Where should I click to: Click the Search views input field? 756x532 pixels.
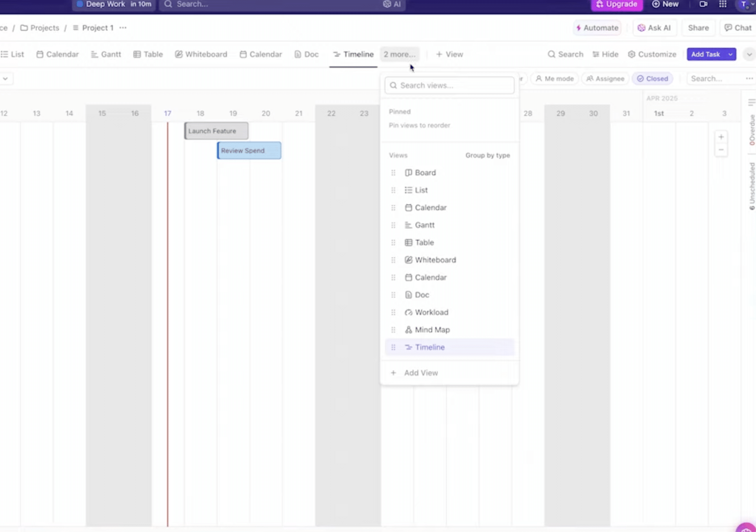pos(449,85)
